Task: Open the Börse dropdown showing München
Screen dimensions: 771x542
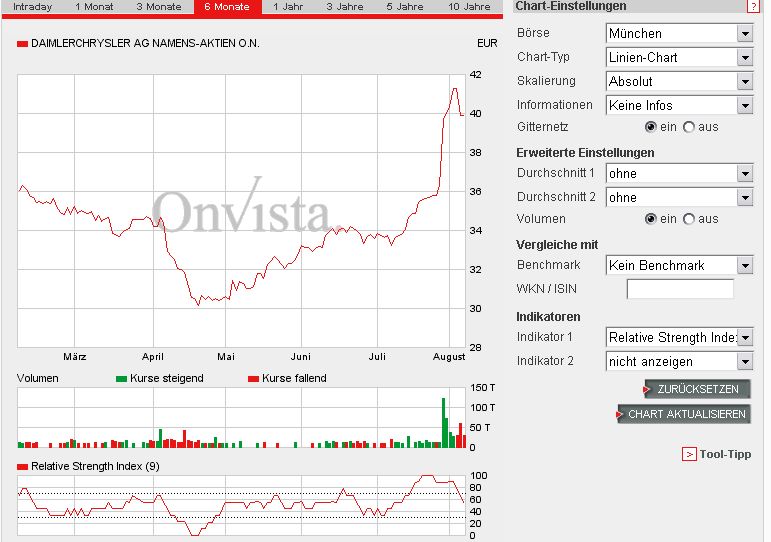Action: tap(680, 33)
